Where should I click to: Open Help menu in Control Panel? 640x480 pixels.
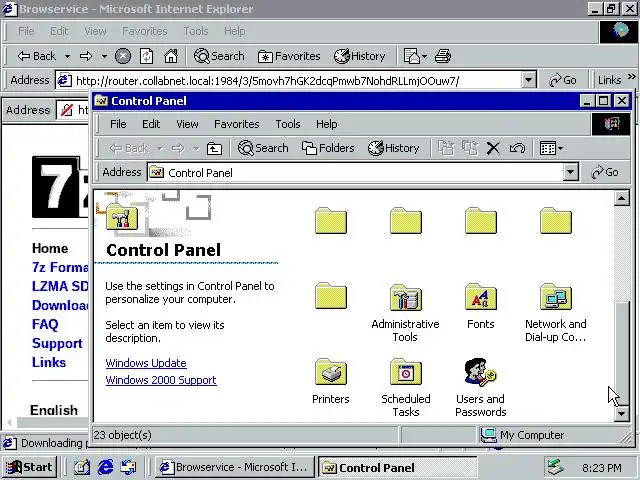pos(327,124)
